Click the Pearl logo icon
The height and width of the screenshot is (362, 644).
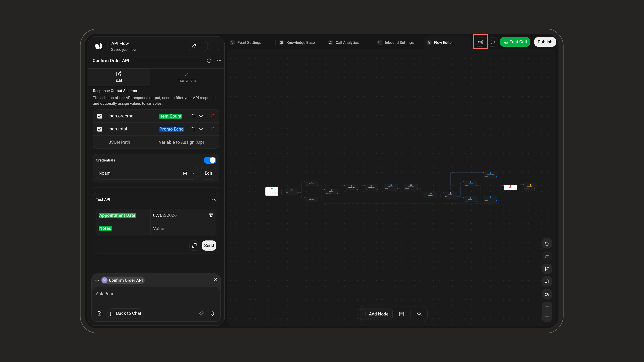[x=98, y=46]
